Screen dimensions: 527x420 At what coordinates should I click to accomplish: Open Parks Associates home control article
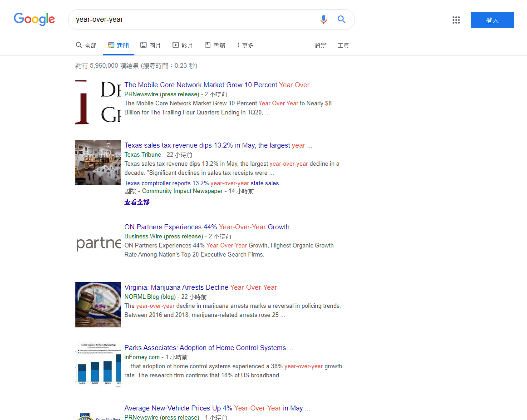[x=209, y=348]
